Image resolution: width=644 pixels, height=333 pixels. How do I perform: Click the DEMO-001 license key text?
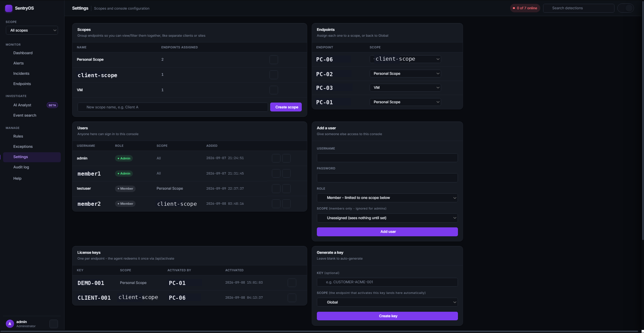pyautogui.click(x=91, y=283)
